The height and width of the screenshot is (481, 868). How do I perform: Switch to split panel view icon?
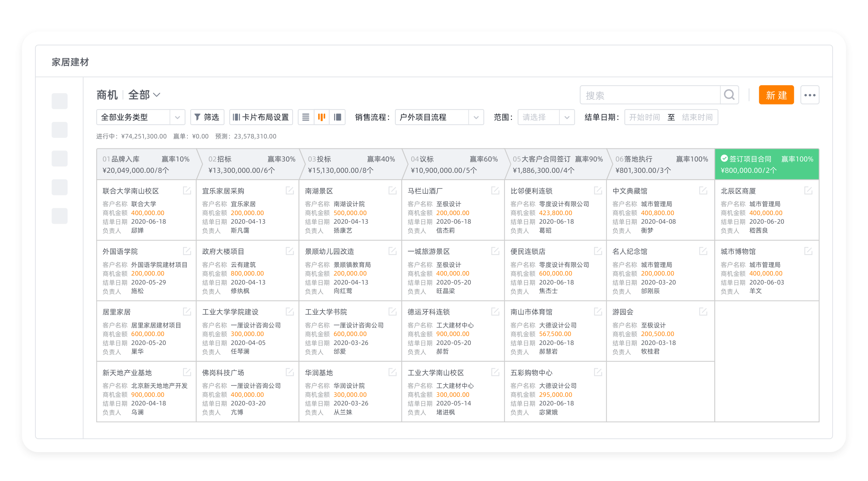pos(338,117)
